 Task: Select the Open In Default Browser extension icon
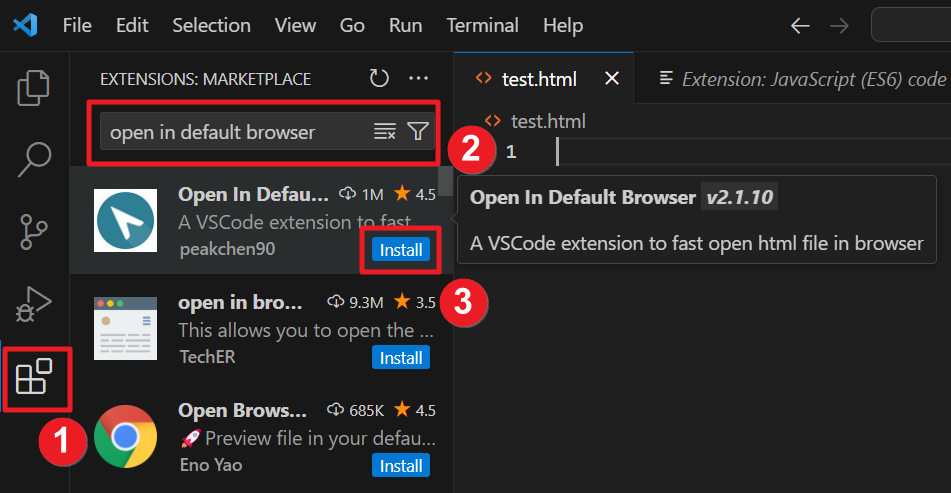coord(126,220)
